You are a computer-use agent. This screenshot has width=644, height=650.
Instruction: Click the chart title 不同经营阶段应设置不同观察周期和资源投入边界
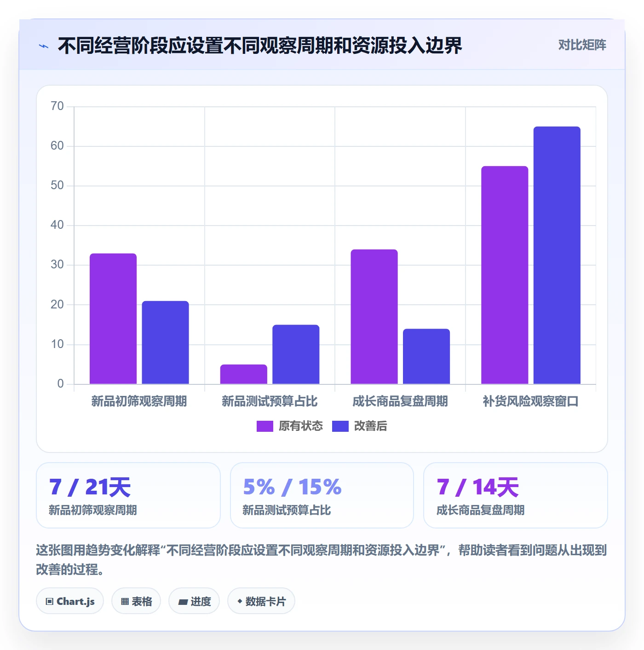pyautogui.click(x=260, y=46)
